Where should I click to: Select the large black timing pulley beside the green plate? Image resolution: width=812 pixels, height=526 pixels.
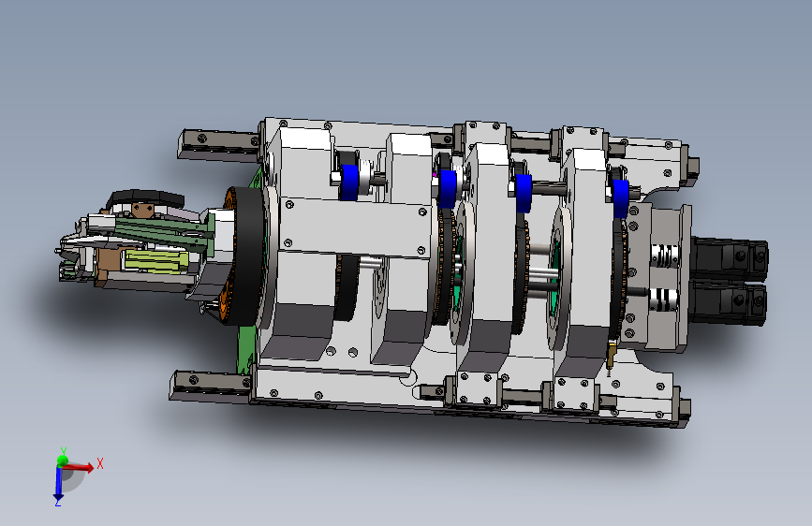[247, 256]
